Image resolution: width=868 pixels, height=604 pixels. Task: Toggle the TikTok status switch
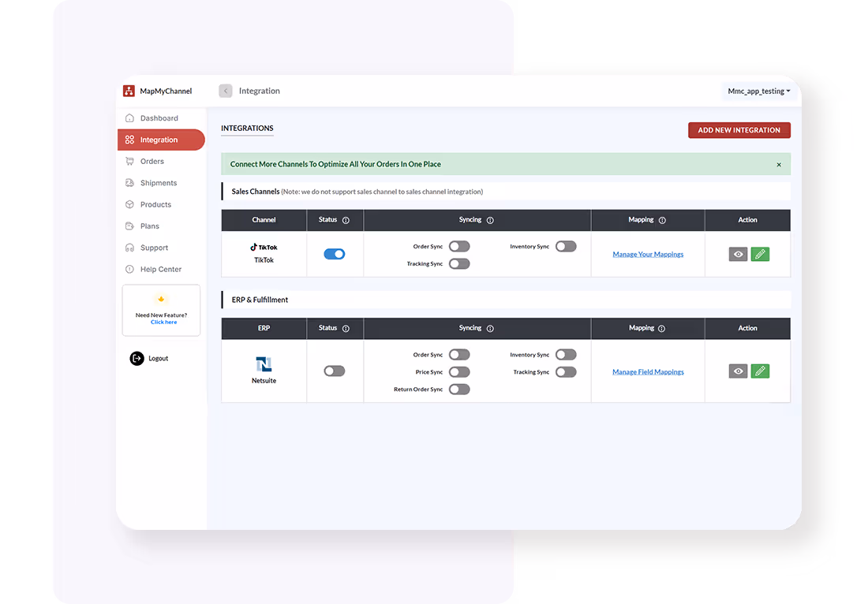pyautogui.click(x=335, y=254)
